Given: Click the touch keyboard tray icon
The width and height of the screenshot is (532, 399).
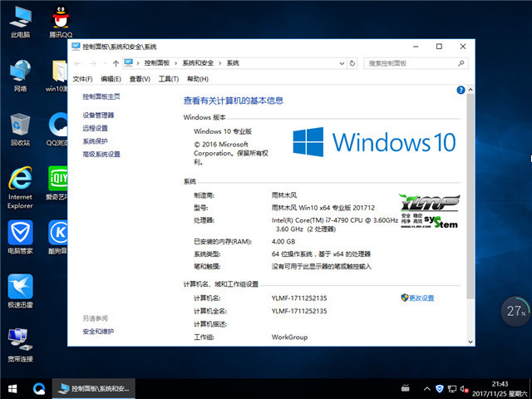Looking at the screenshot, I should point(405,388).
